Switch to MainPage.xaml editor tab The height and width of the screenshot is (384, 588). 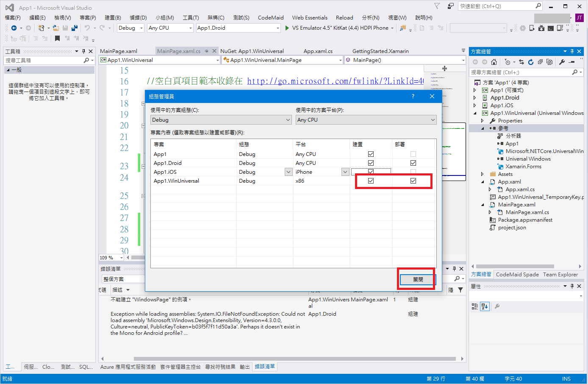pyautogui.click(x=119, y=51)
